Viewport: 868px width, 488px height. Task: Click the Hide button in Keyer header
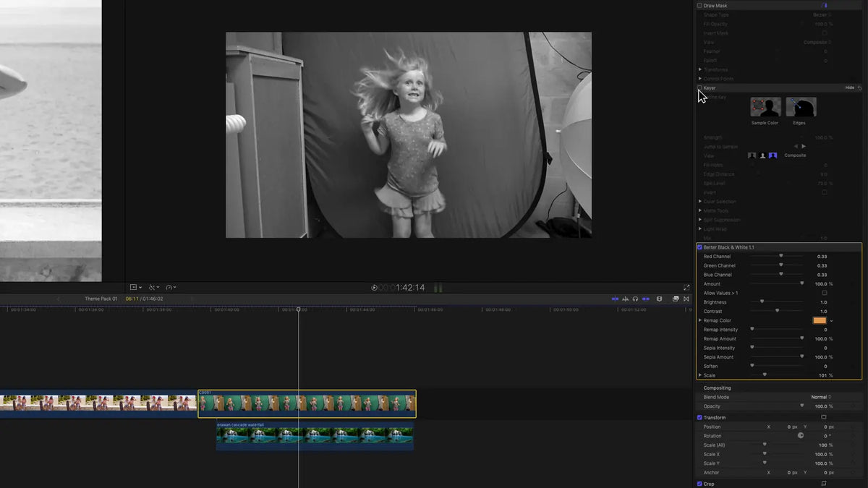click(x=850, y=87)
